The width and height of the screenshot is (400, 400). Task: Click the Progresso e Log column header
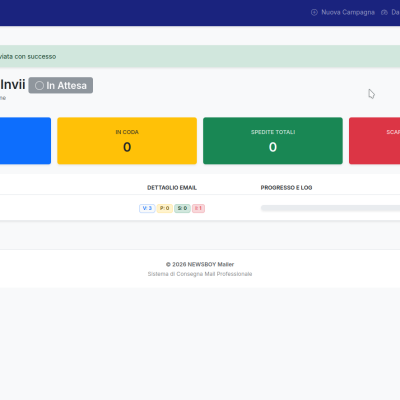click(x=286, y=188)
